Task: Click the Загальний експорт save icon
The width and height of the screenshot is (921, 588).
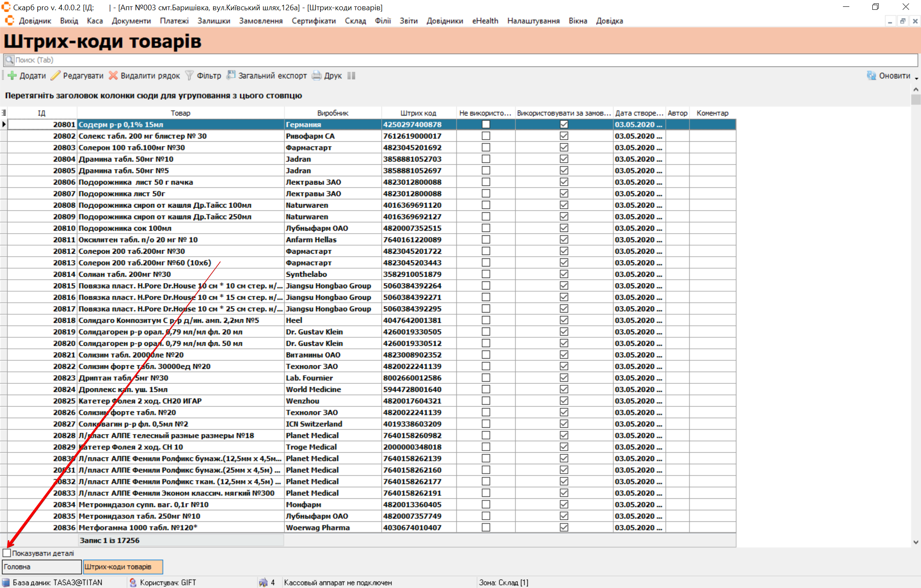Action: tap(231, 75)
